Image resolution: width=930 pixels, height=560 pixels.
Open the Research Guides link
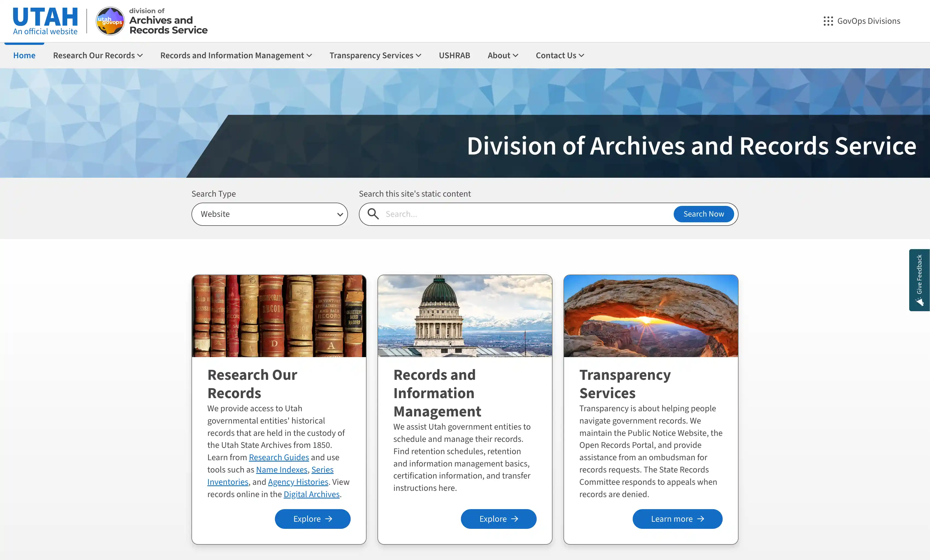[278, 457]
